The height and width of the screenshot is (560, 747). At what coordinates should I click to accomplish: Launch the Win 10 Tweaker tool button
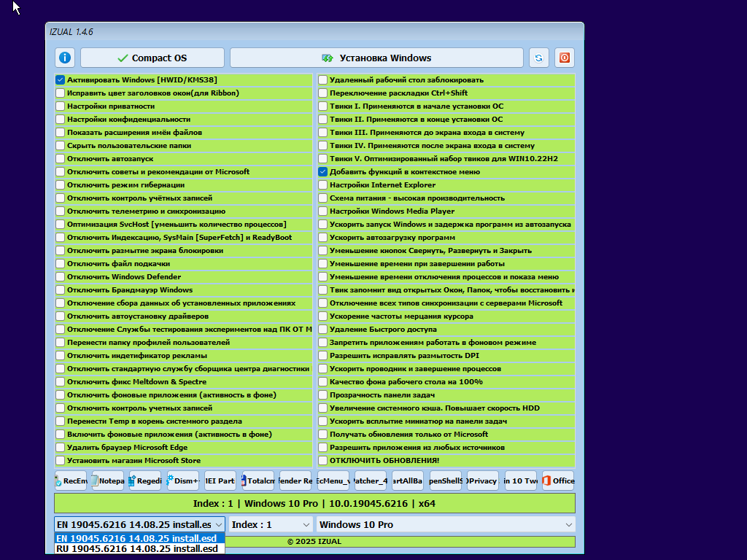pos(520,481)
